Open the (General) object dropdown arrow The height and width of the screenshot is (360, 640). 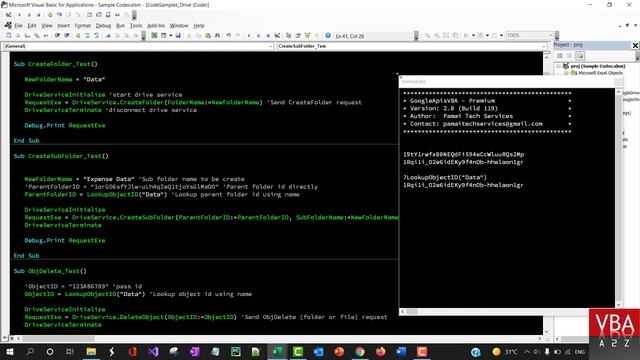pyautogui.click(x=270, y=46)
